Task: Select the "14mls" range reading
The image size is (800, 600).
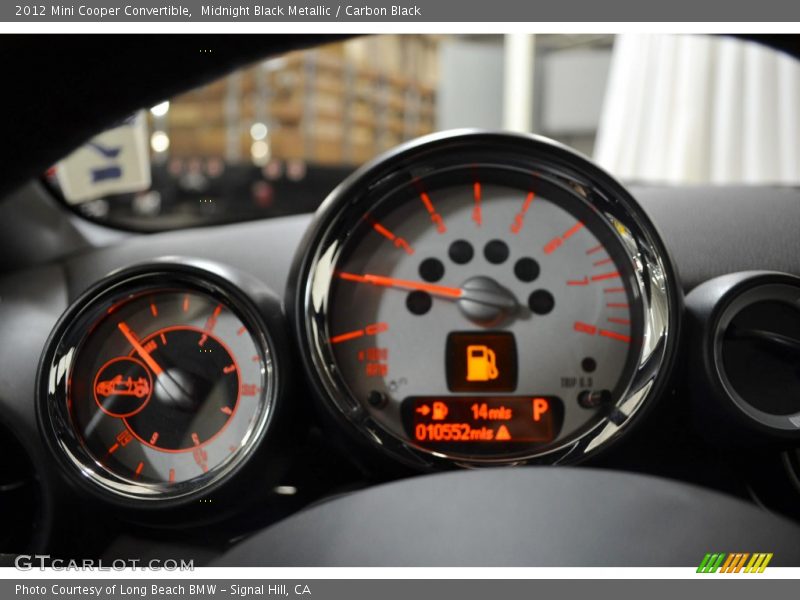Action: pyautogui.click(x=491, y=411)
